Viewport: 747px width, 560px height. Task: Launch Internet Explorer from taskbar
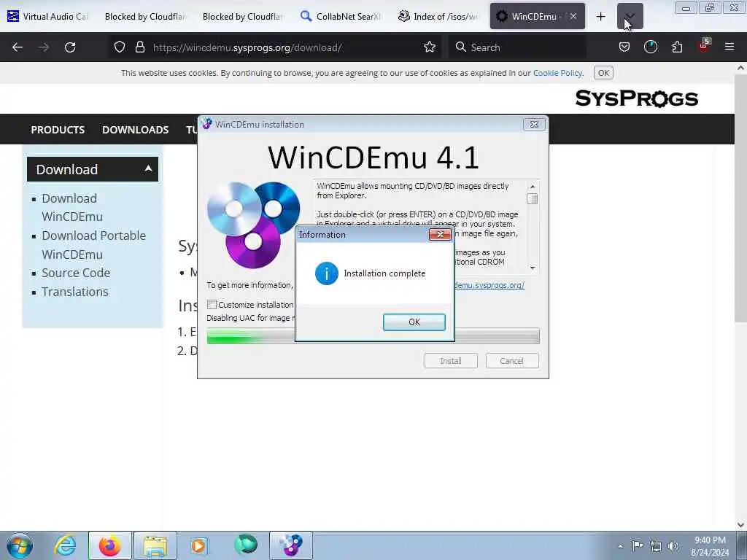pyautogui.click(x=64, y=545)
